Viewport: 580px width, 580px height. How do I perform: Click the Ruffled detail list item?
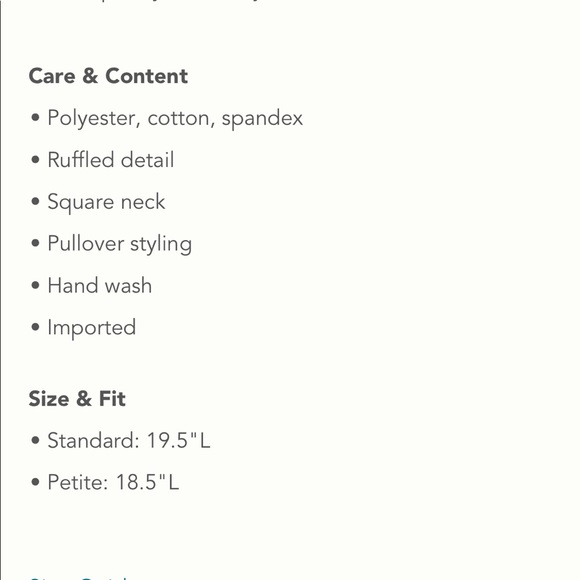[111, 160]
